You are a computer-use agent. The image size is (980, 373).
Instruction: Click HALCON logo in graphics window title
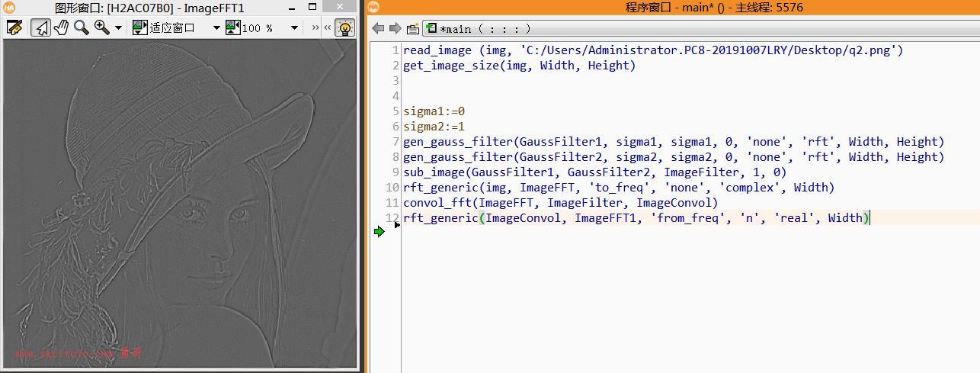point(8,8)
